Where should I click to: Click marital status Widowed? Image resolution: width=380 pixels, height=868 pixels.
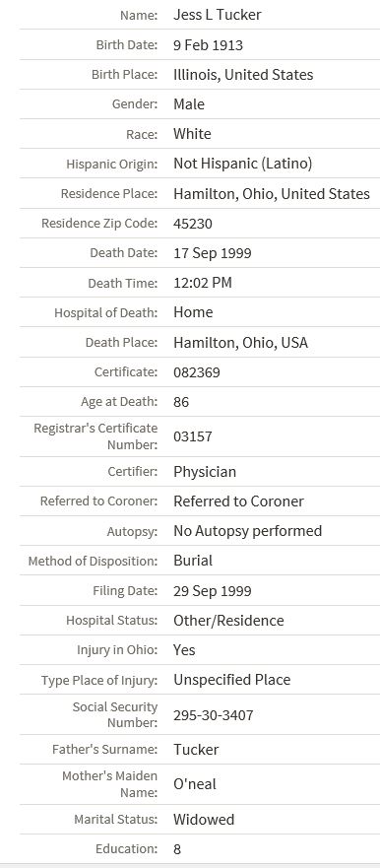point(204,820)
